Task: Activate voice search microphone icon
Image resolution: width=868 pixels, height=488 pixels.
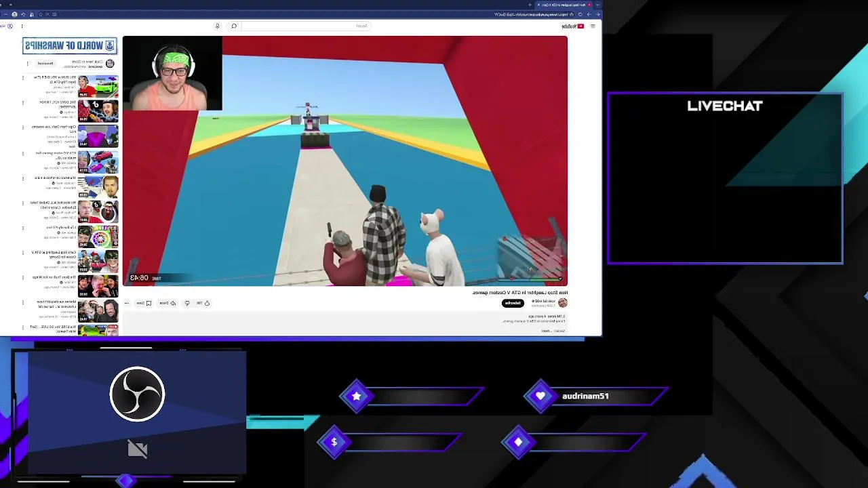Action: 218,26
